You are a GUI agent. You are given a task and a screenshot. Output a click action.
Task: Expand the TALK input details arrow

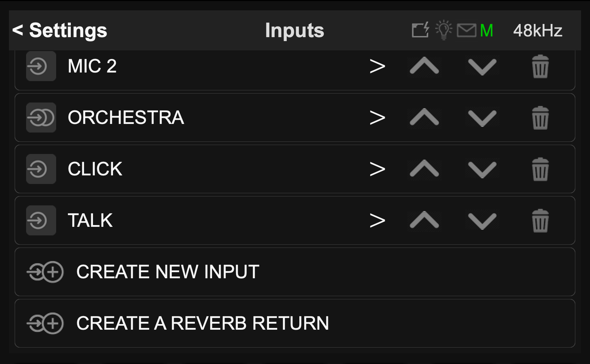(377, 221)
